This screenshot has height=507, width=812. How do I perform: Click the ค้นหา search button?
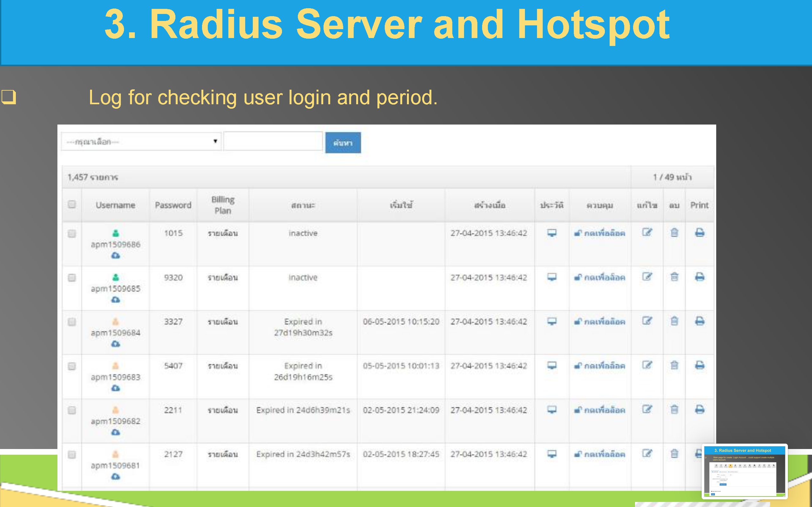tap(343, 142)
